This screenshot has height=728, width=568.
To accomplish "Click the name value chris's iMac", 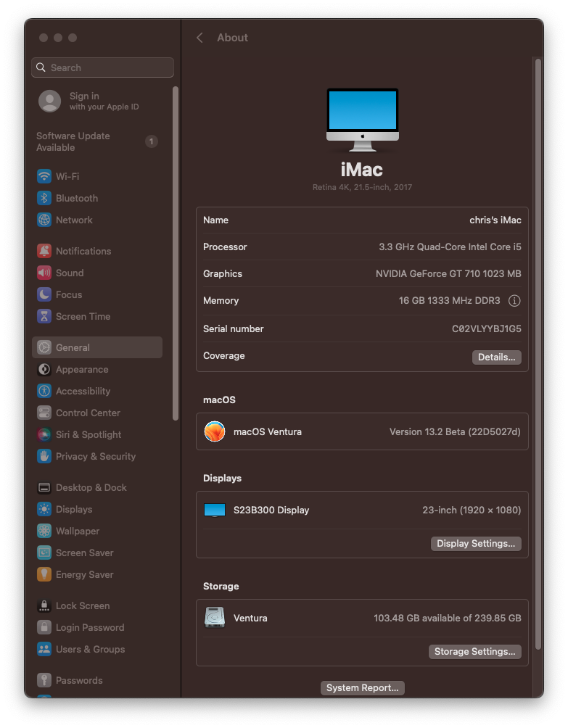I will point(495,220).
